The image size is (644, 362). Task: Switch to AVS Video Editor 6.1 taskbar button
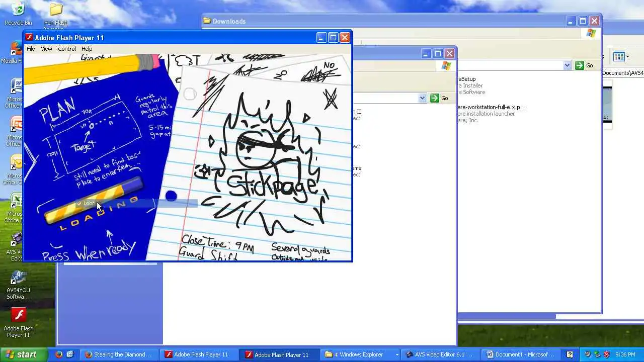point(441,354)
